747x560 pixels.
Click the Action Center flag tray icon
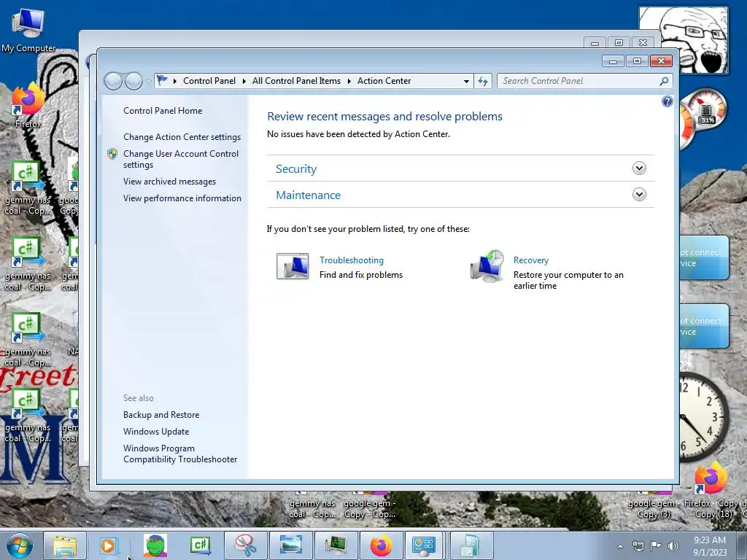pyautogui.click(x=656, y=546)
